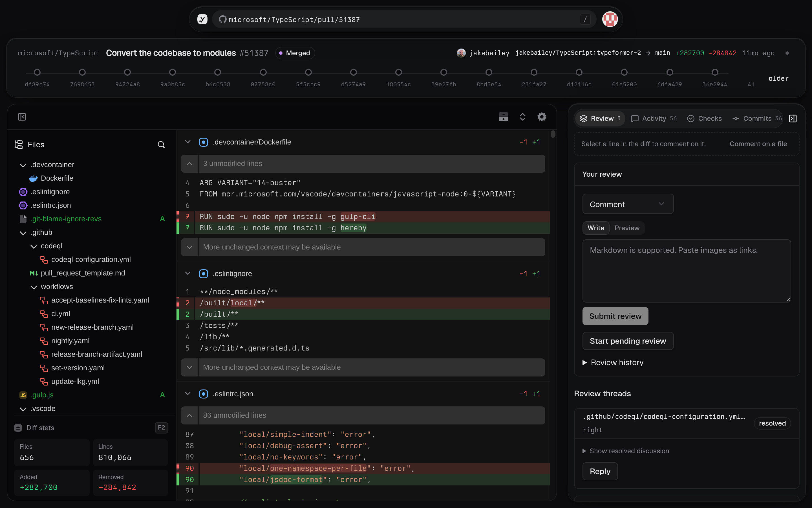
Task: Click the .gulp.js JS file icon
Action: (x=23, y=395)
